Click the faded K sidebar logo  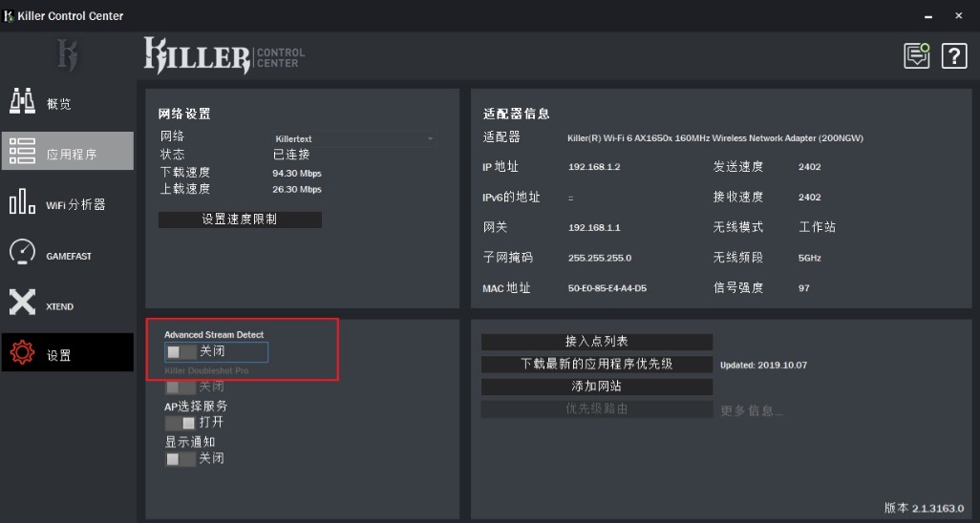68,55
